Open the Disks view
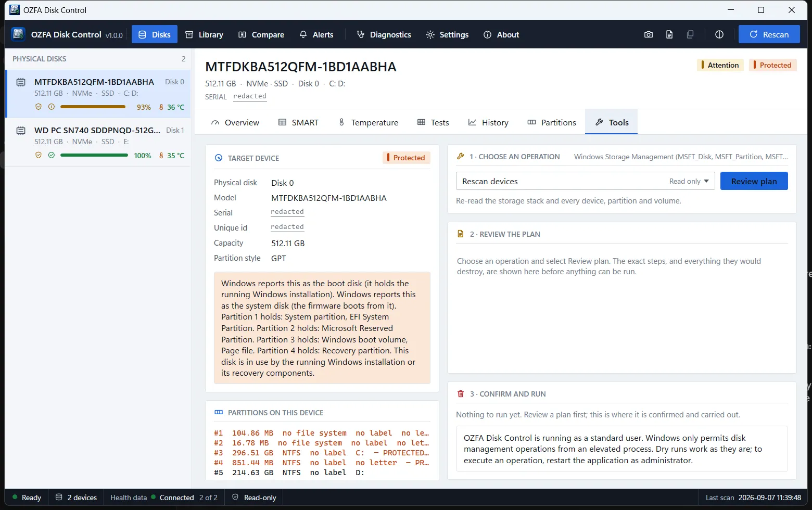This screenshot has width=812, height=510. click(155, 34)
